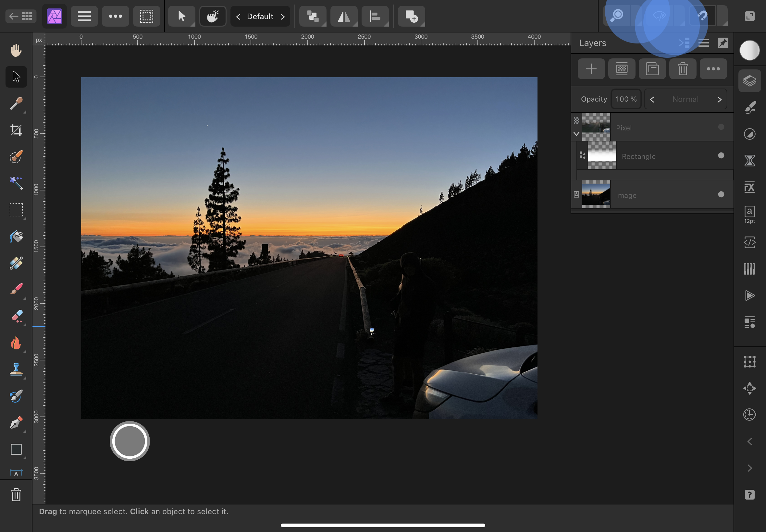This screenshot has height=532, width=766.
Task: Open the Text studio labeled 12pt
Action: pyautogui.click(x=749, y=215)
